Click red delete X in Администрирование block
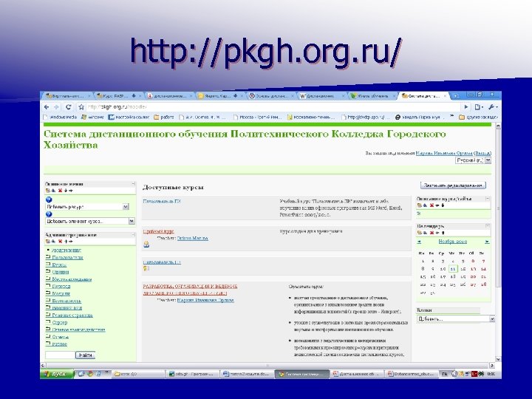Screen dimensions: 532x399 point(60,241)
